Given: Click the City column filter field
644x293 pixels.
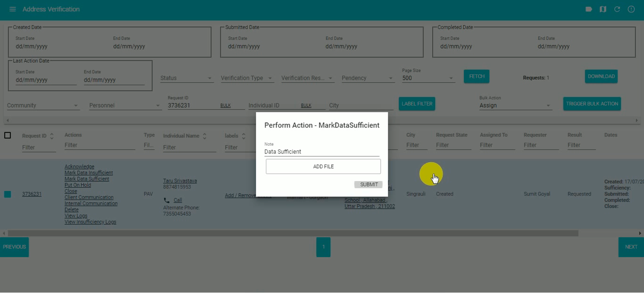Looking at the screenshot, I should tap(417, 145).
